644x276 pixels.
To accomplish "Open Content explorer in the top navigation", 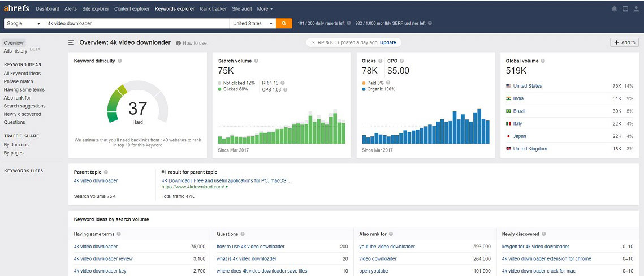I will coord(132,8).
